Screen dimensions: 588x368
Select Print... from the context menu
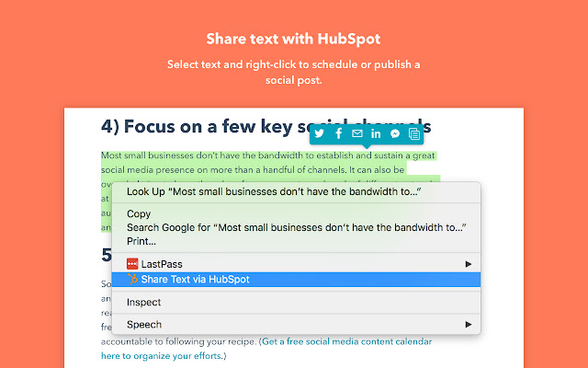click(x=141, y=240)
